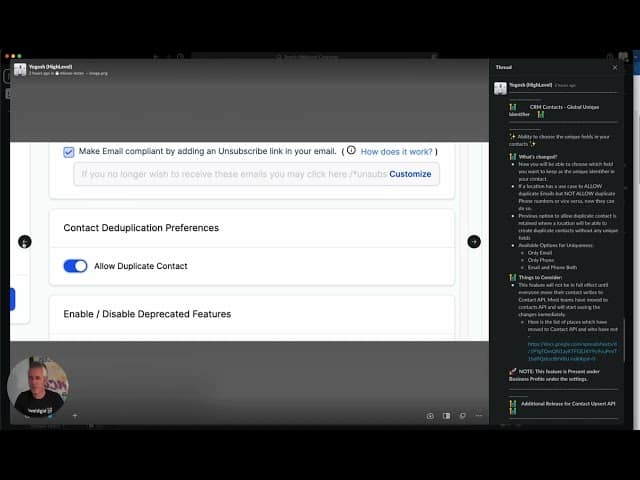Uncheck the Make Email compliant checkbox

(69, 152)
